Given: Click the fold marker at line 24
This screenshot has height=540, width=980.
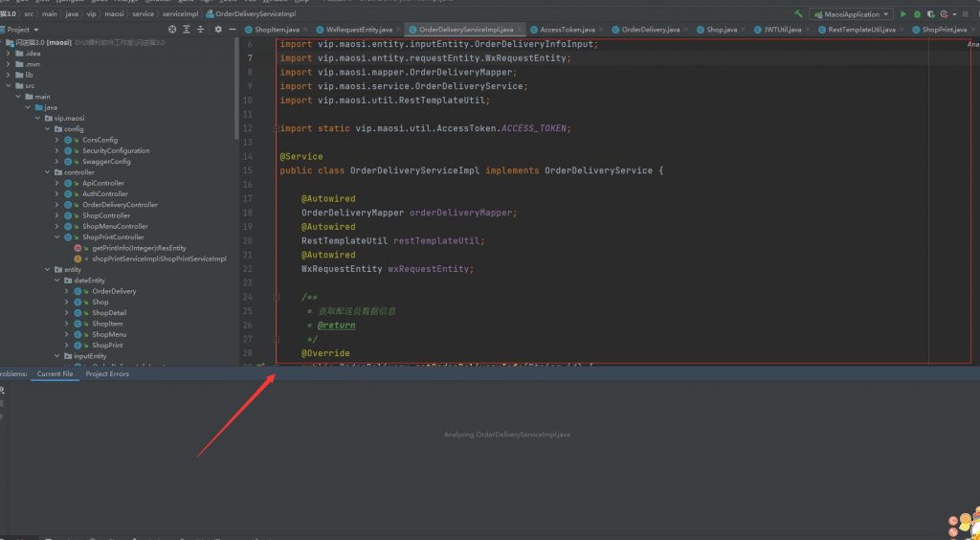Looking at the screenshot, I should (x=276, y=298).
